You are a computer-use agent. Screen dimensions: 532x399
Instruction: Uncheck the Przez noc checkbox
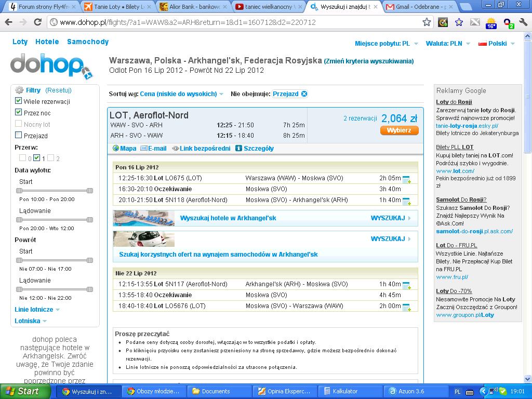[x=18, y=112]
